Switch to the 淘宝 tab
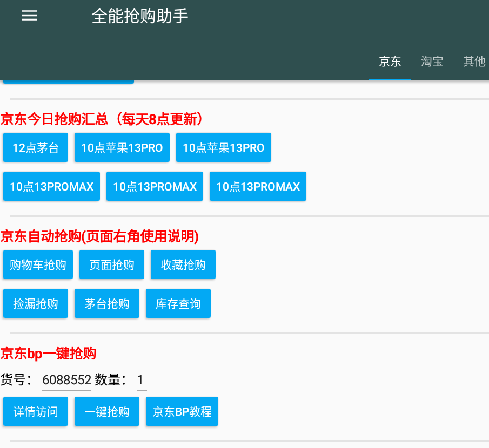The image size is (489, 448). click(432, 62)
